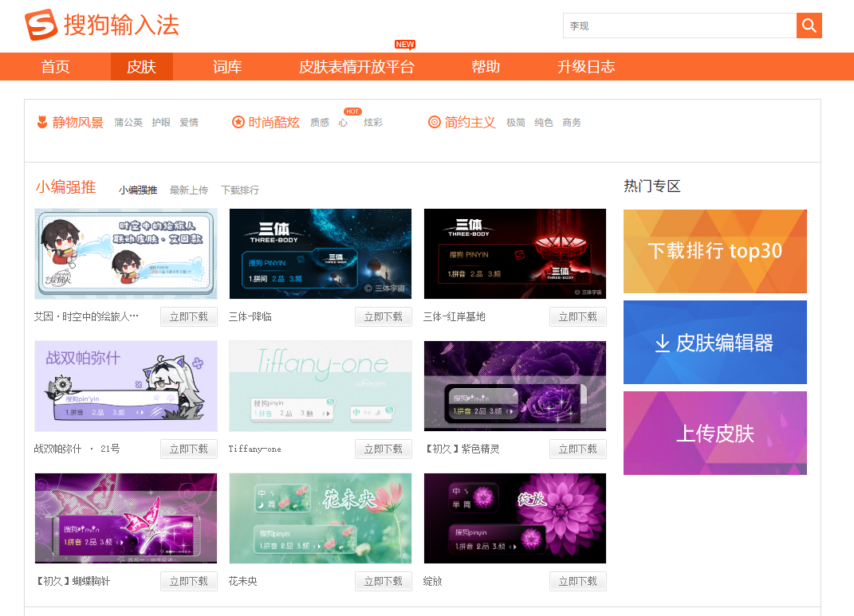Click 立即下载 for 紫色精灵

click(x=578, y=449)
